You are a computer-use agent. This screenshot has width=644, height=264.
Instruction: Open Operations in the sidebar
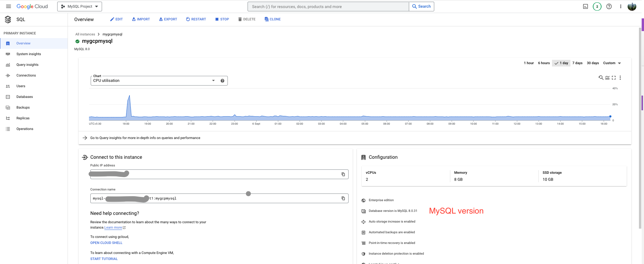coord(34,129)
